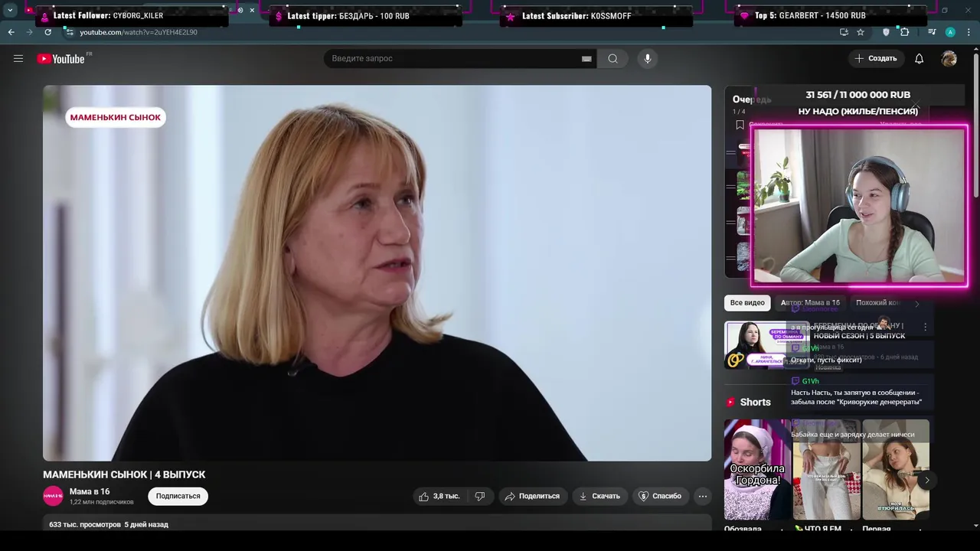Start voice search with the microphone

tap(648, 58)
